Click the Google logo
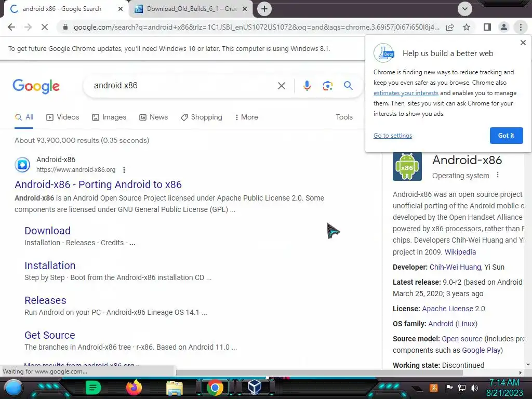This screenshot has height=399, width=532. point(36,86)
